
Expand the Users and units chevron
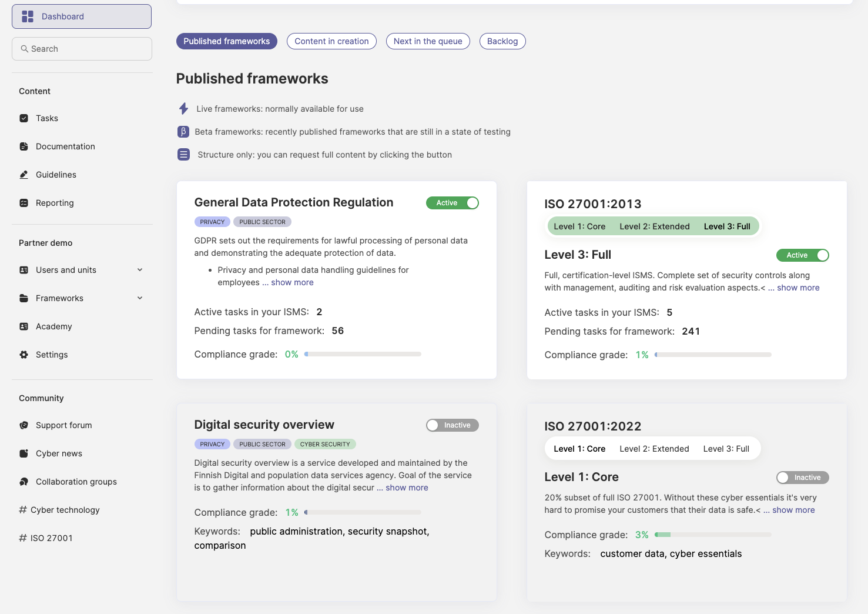click(140, 270)
